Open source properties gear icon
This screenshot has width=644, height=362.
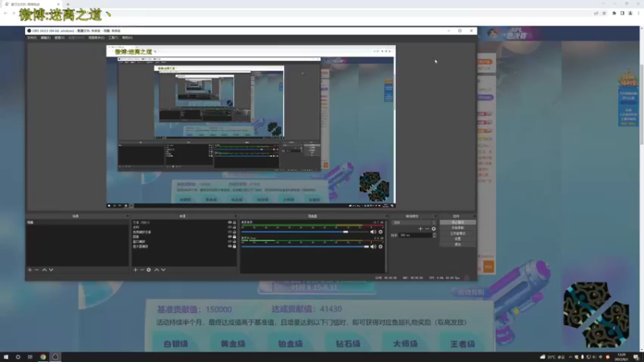point(149,269)
